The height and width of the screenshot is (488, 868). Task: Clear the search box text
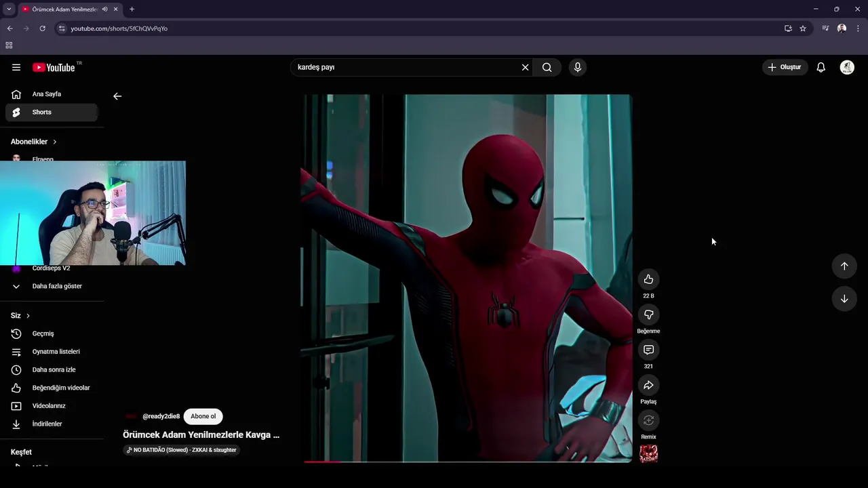click(525, 67)
